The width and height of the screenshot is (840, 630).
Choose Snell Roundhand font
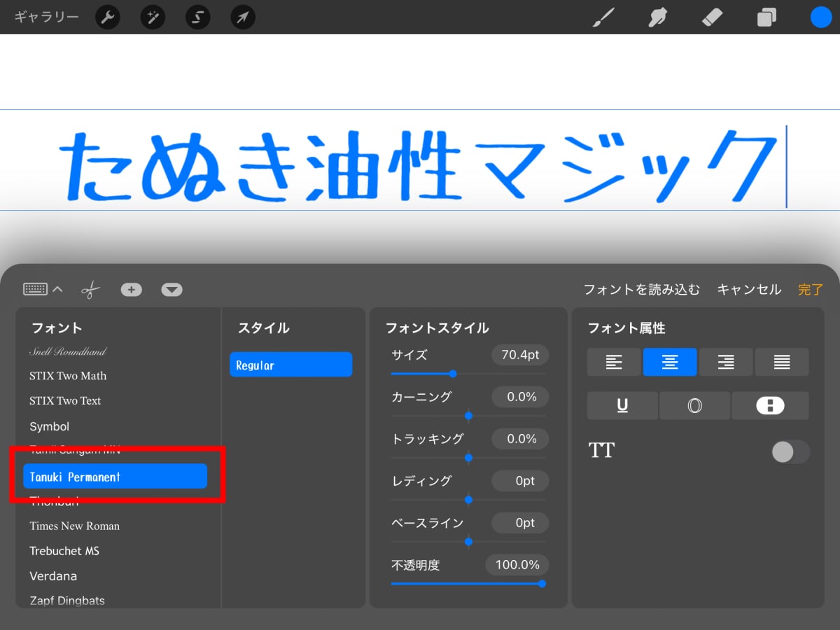click(x=68, y=351)
